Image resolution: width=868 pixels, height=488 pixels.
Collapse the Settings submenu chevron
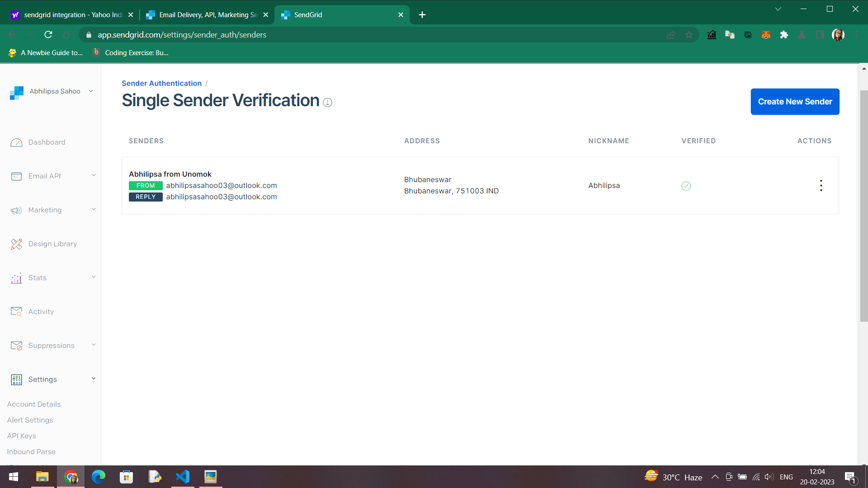(x=94, y=379)
